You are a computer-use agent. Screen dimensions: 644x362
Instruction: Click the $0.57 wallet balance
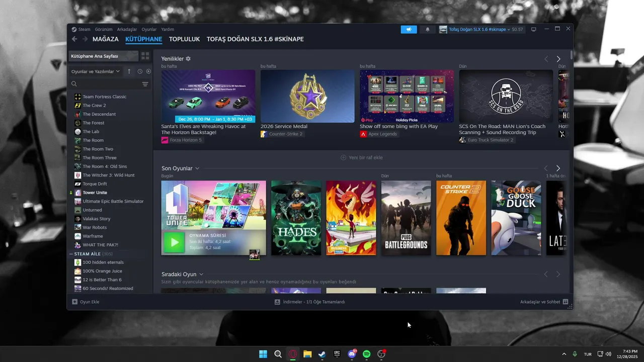point(517,30)
